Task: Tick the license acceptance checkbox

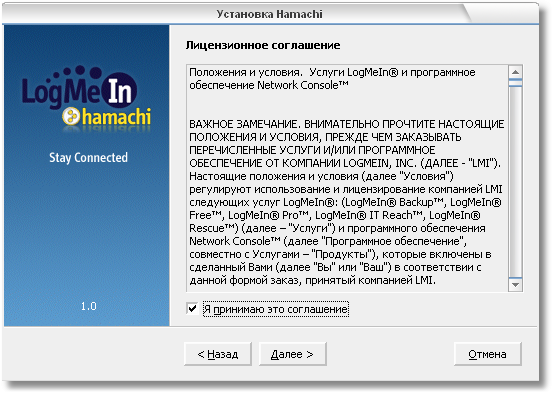Action: point(193,309)
